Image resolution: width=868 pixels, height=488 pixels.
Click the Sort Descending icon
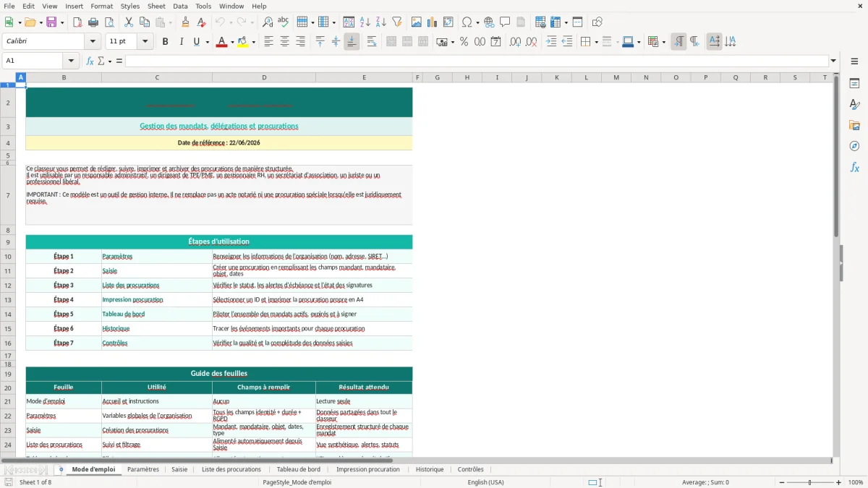pos(381,22)
